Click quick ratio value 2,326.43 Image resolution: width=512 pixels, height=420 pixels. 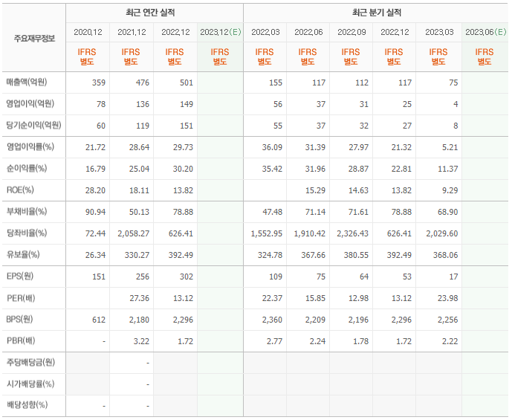tap(353, 233)
